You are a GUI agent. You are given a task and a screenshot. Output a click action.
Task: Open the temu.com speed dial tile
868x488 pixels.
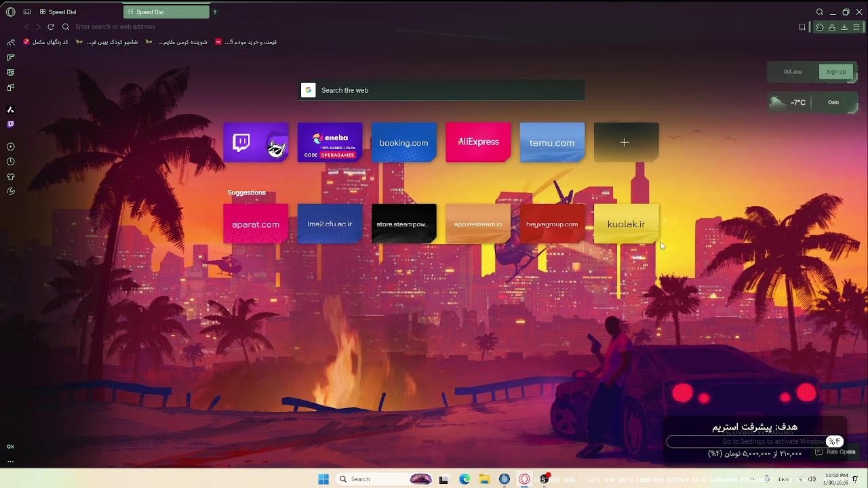coord(552,142)
